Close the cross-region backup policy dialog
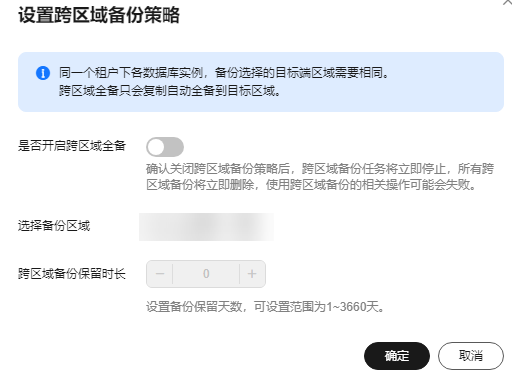The image size is (512, 381). [x=508, y=2]
